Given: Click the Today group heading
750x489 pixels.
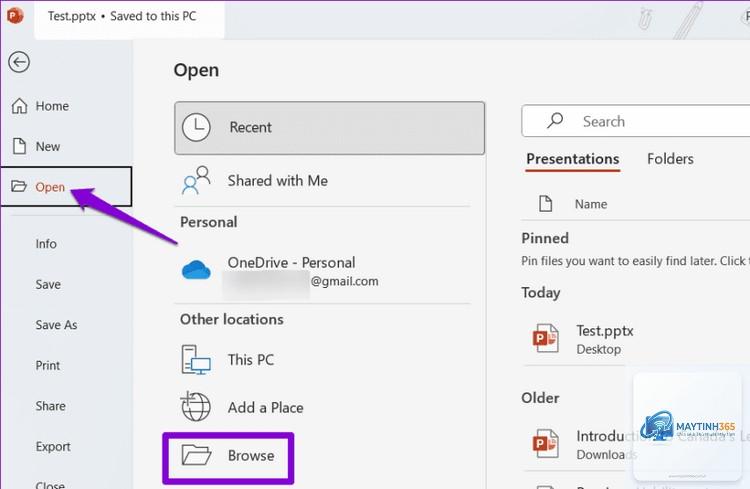Looking at the screenshot, I should [x=540, y=292].
